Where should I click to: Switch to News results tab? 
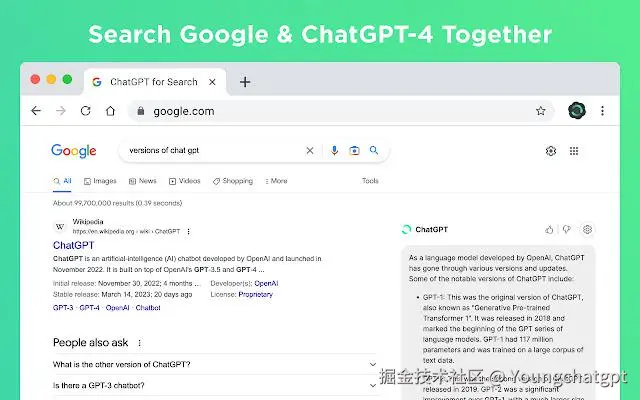click(142, 181)
